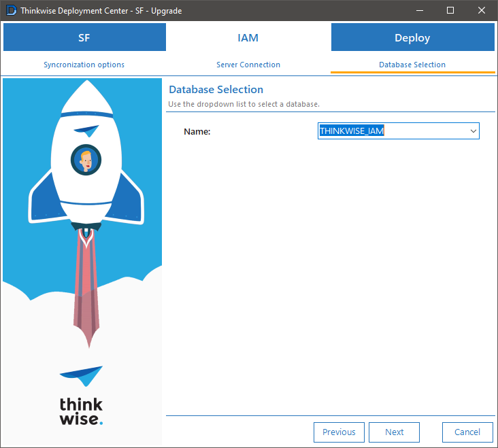Go back with the Previous button
Image resolution: width=498 pixels, height=448 pixels.
coord(339,432)
